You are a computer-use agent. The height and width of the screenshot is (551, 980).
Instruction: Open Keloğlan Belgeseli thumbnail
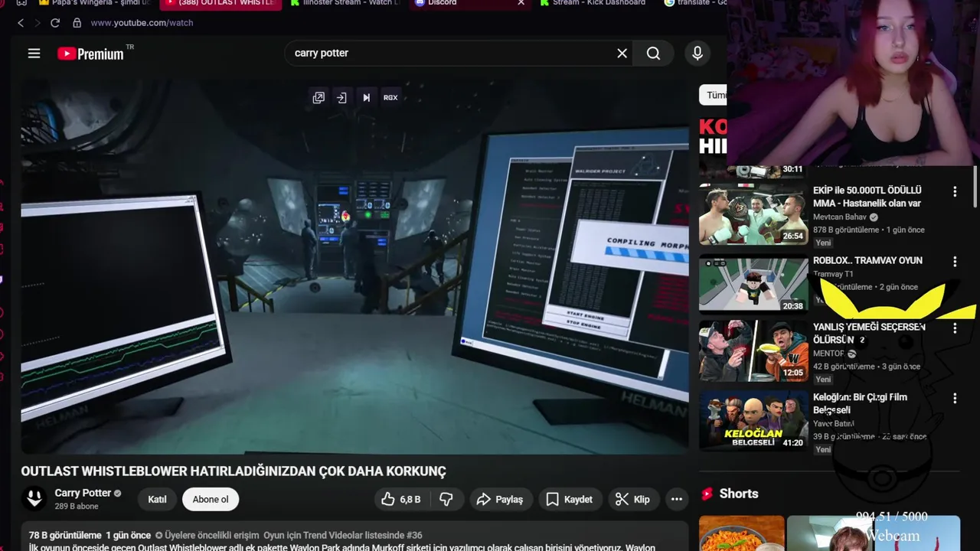coord(753,421)
